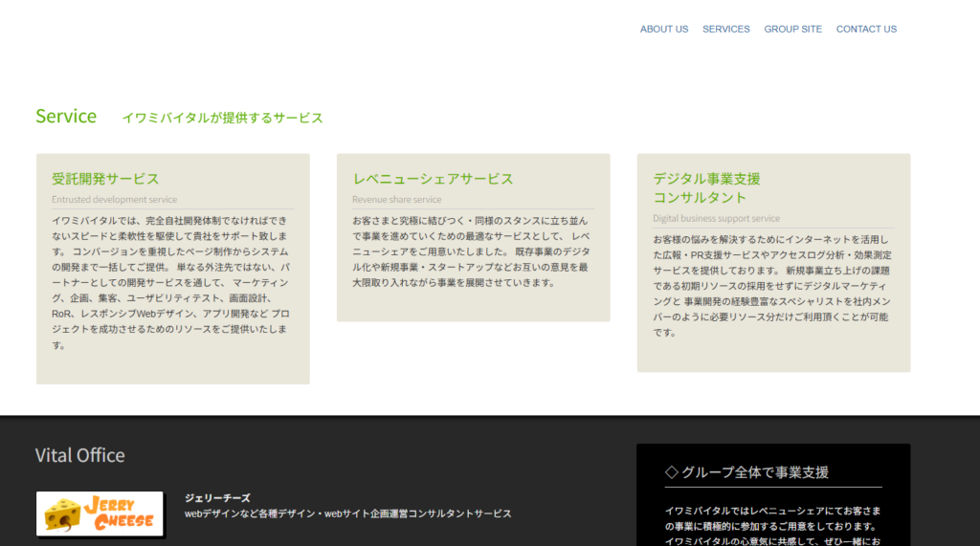980x546 pixels.
Task: Select the 受託開発サービス card title
Action: 105,179
